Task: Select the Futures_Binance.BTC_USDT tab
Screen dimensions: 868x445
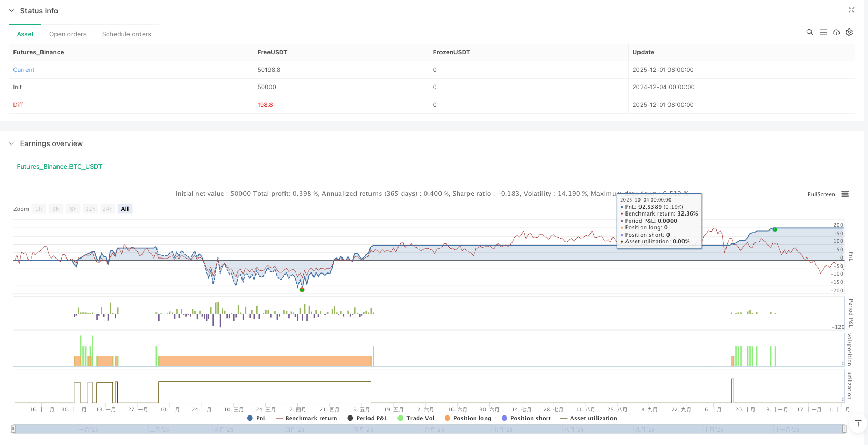Action: 60,167
